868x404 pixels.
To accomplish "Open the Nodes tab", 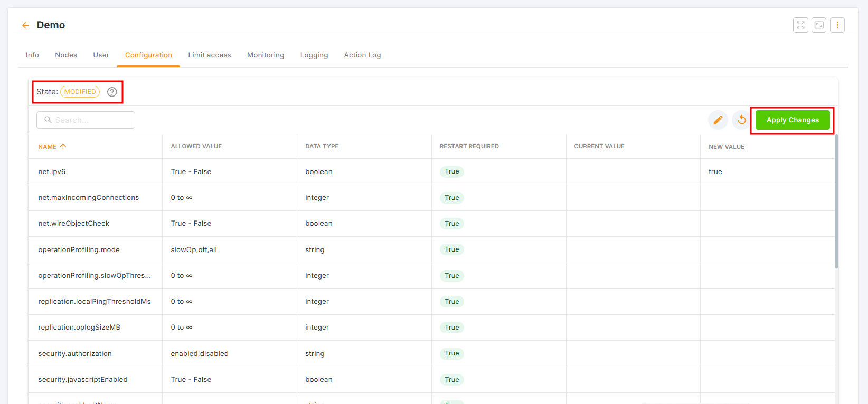I will pyautogui.click(x=66, y=55).
